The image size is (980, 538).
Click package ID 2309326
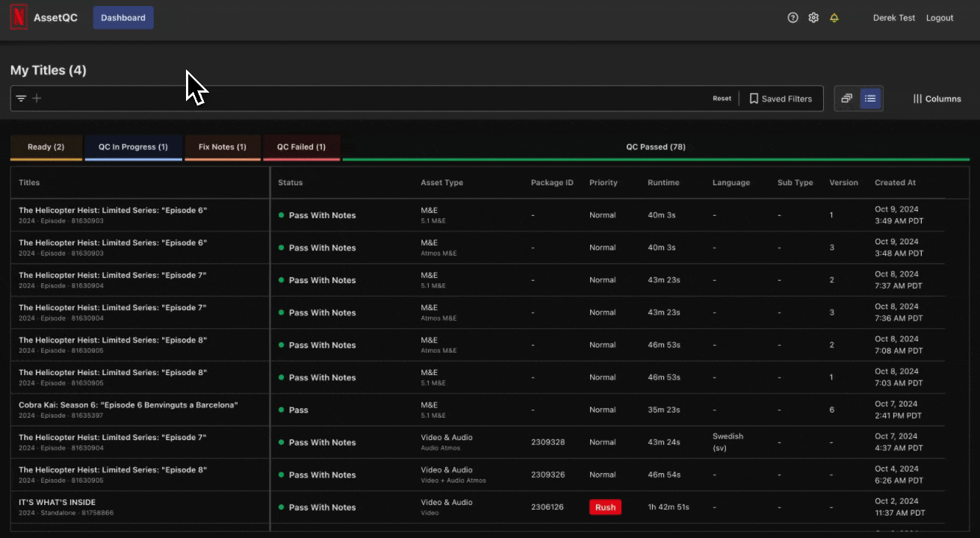[x=548, y=474]
